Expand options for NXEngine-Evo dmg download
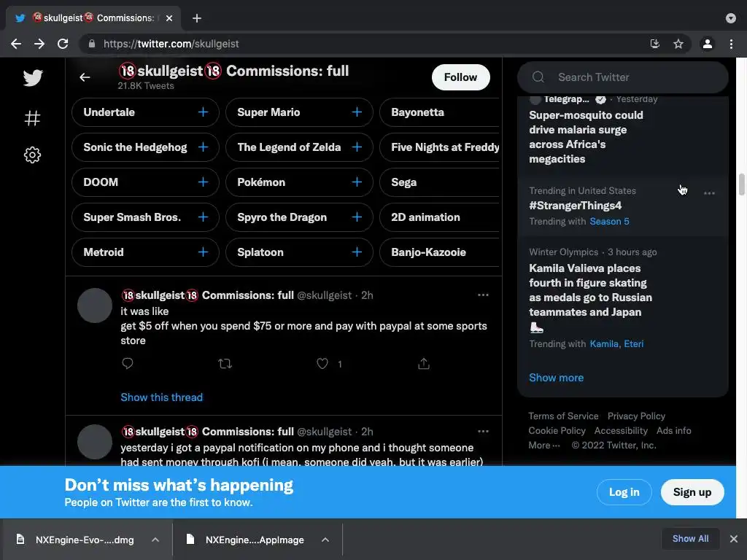 (155, 540)
